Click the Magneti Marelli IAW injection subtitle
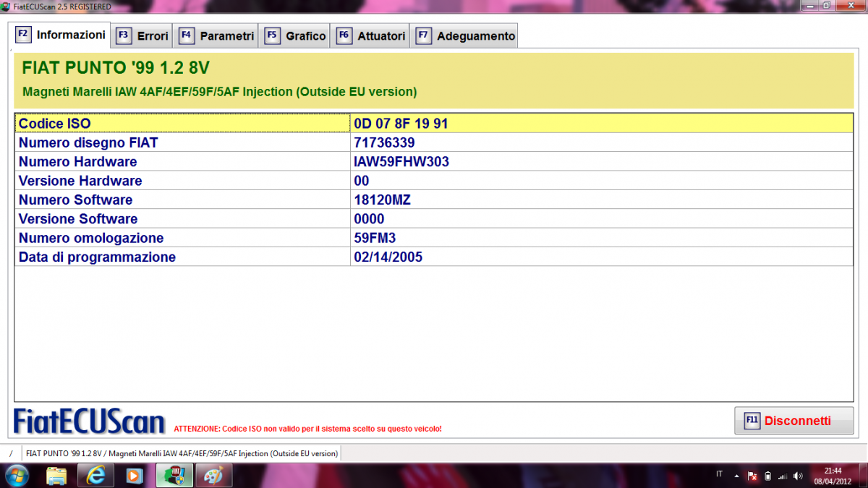 point(220,92)
